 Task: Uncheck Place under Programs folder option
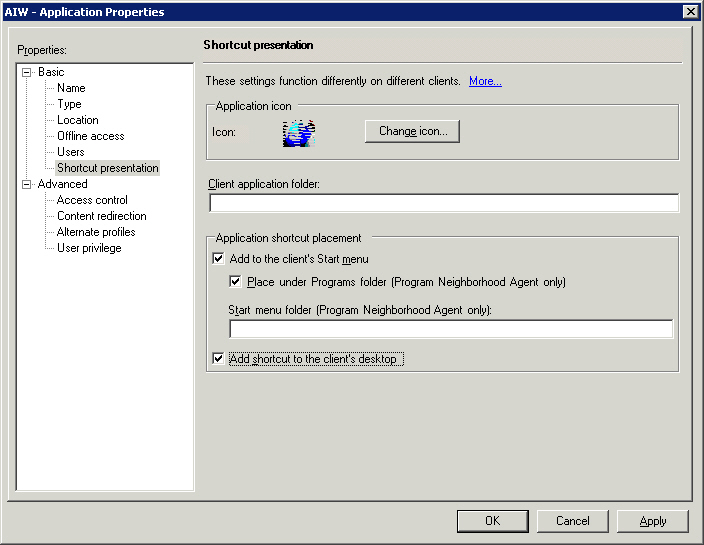point(236,282)
